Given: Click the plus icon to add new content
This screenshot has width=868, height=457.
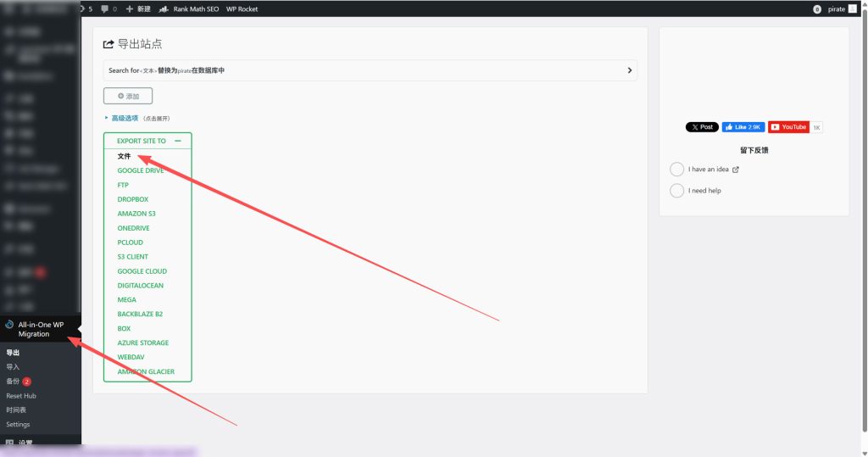Looking at the screenshot, I should click(x=130, y=8).
